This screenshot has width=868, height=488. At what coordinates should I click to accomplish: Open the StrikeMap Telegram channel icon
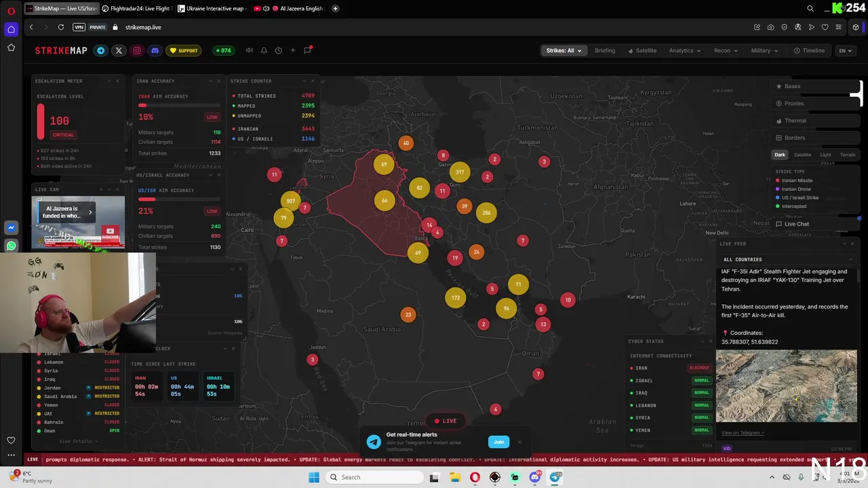click(x=101, y=50)
